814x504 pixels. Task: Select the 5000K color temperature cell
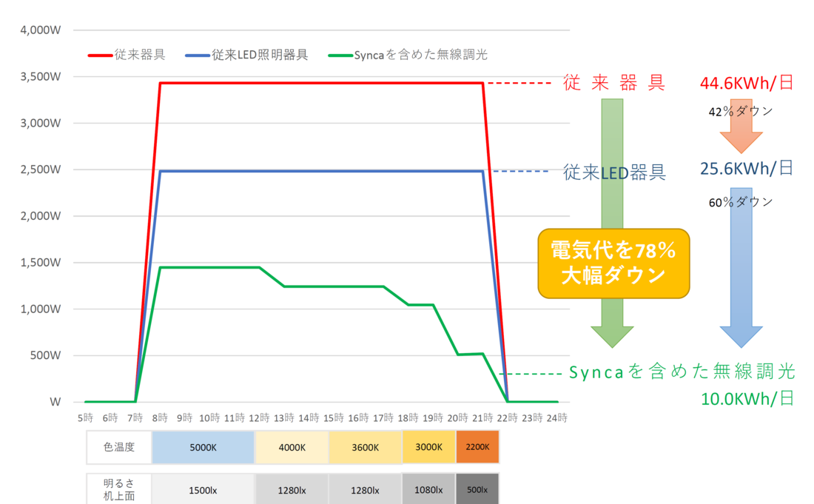tap(203, 447)
